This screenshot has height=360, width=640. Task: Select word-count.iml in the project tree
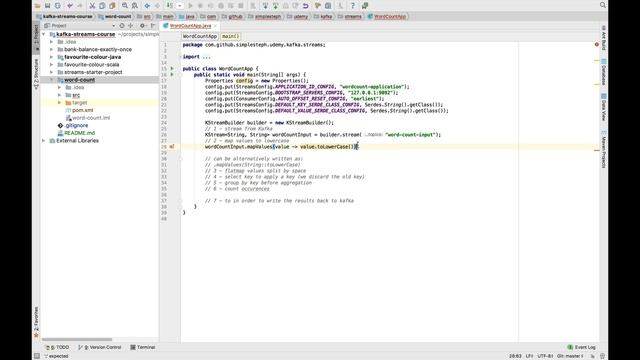[x=88, y=118]
